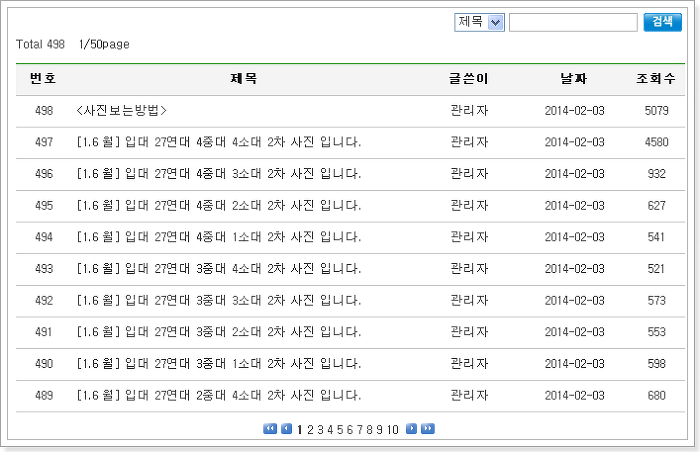This screenshot has width=700, height=452.
Task: Click the Total 498 count text
Action: 41,44
